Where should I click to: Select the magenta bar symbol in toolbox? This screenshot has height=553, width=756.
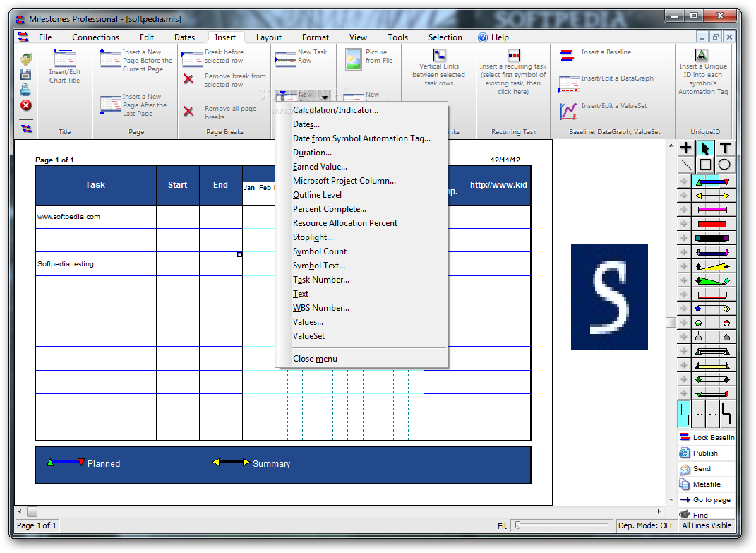coord(713,210)
